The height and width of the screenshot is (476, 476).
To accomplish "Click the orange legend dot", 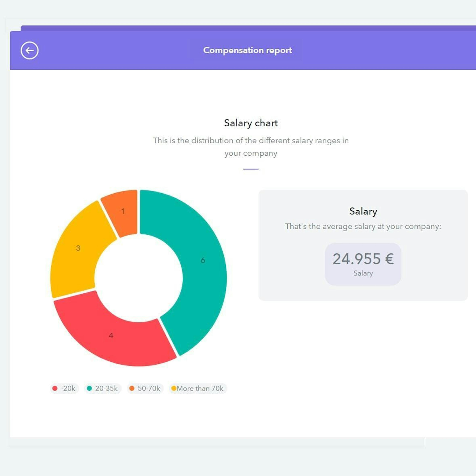I will coord(132,388).
